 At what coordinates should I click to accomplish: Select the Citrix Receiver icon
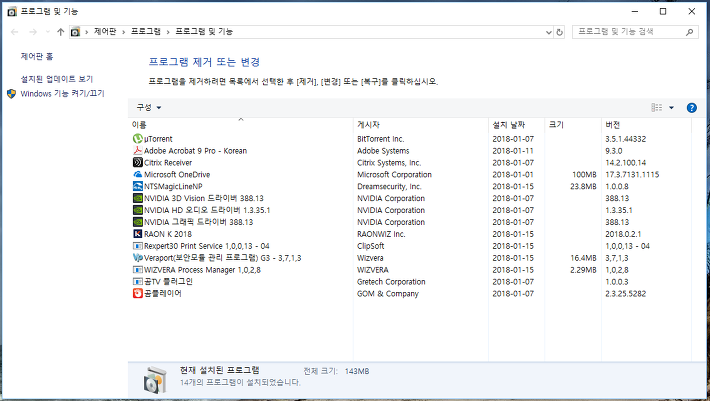[x=138, y=162]
